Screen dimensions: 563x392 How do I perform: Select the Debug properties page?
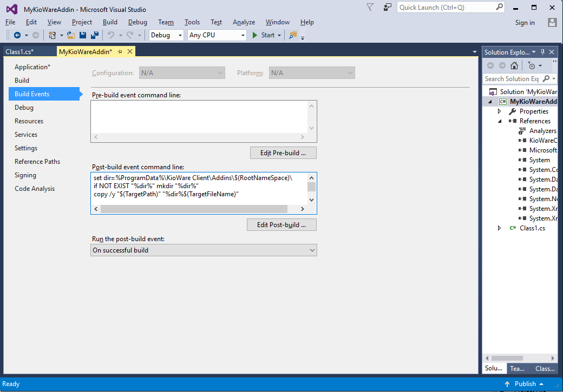(x=24, y=108)
